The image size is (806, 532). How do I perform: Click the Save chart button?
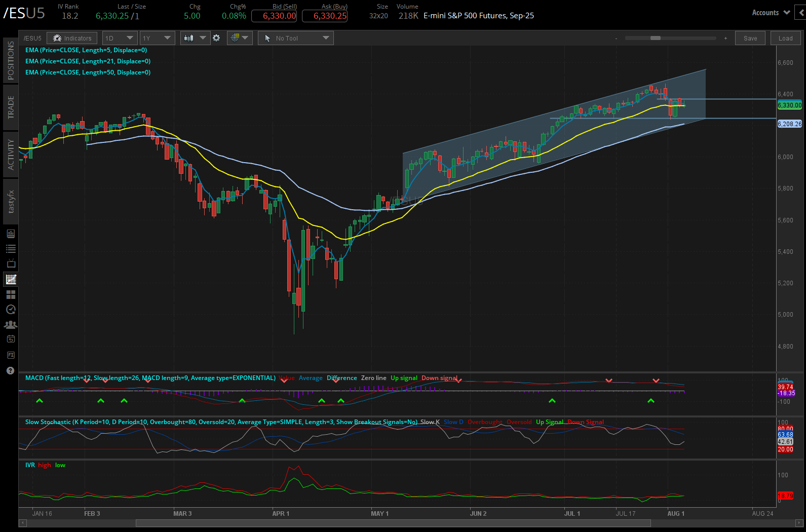point(750,38)
